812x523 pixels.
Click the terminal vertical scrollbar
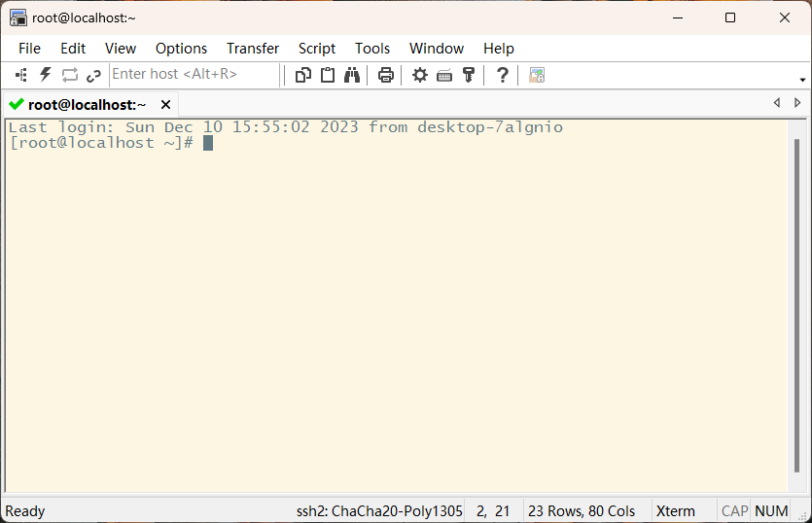pyautogui.click(x=796, y=305)
